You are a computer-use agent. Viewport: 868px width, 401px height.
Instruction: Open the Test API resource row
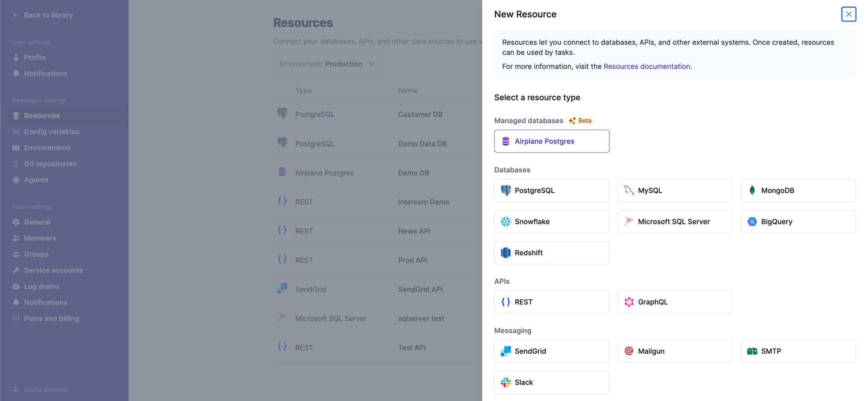(x=378, y=347)
